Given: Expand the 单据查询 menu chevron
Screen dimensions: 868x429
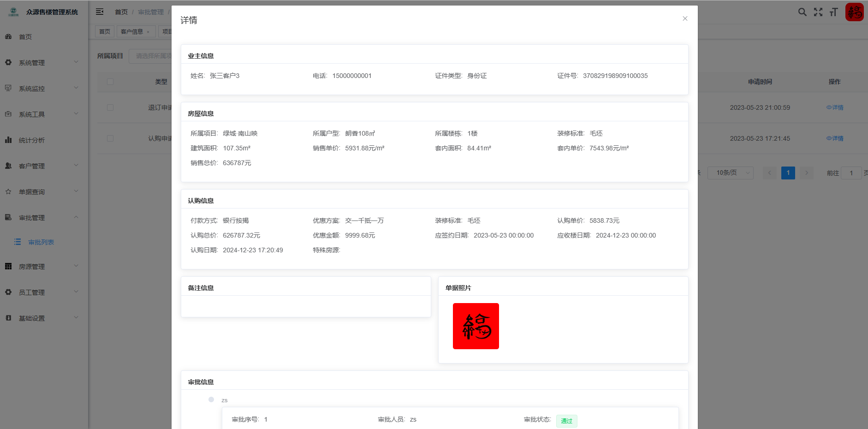Looking at the screenshot, I should point(76,191).
